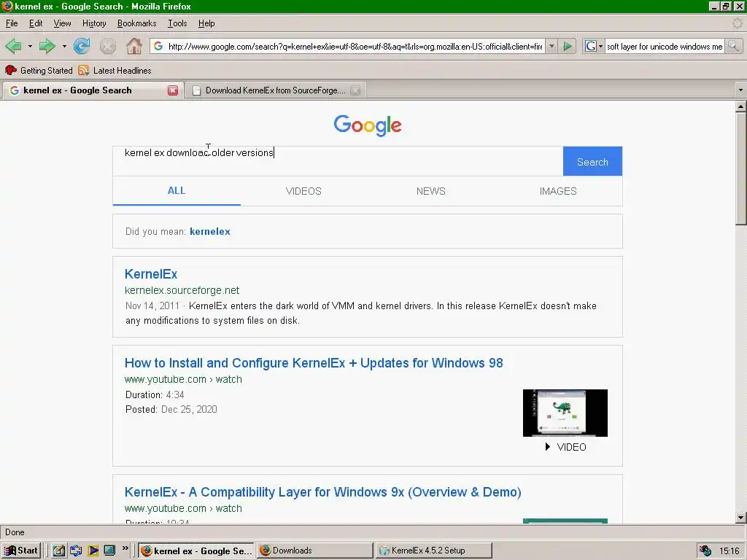Screen dimensions: 747x560
Task: Go back with the green Back arrow
Action: (13, 46)
